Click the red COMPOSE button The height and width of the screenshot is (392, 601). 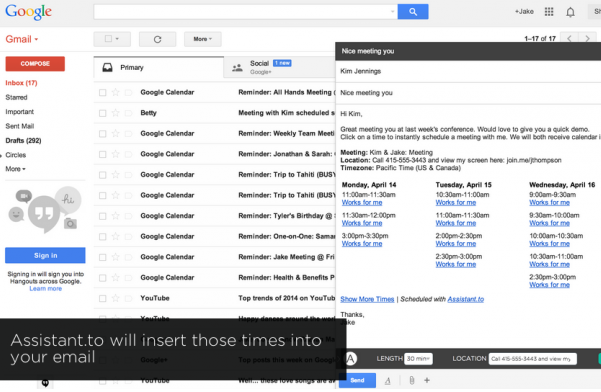(x=35, y=64)
